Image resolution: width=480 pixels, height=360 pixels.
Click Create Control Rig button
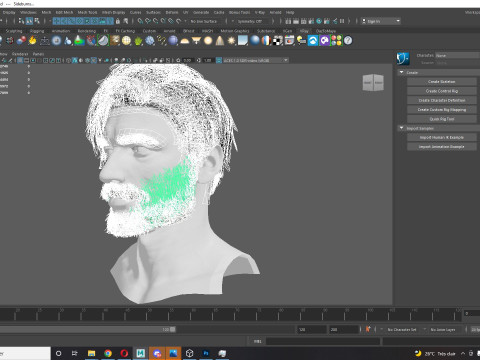click(442, 91)
